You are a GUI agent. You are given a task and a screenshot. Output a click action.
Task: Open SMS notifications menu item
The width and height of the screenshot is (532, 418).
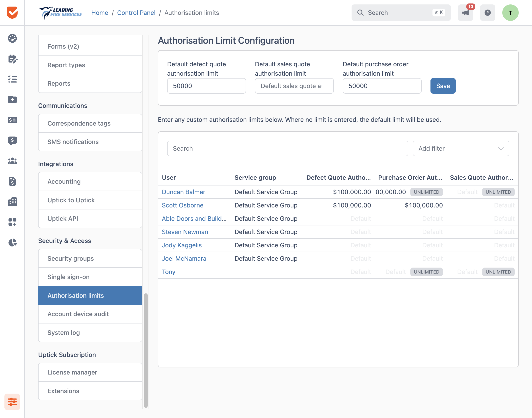click(x=90, y=142)
